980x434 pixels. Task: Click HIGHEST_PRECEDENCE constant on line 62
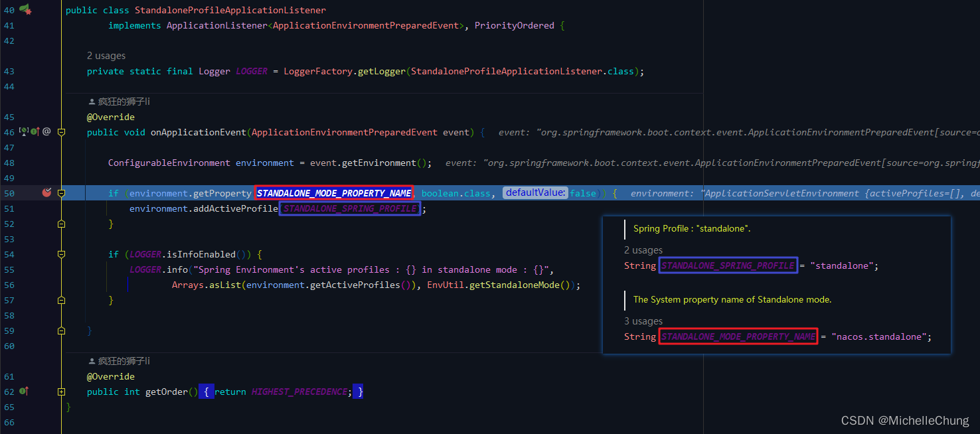point(299,392)
